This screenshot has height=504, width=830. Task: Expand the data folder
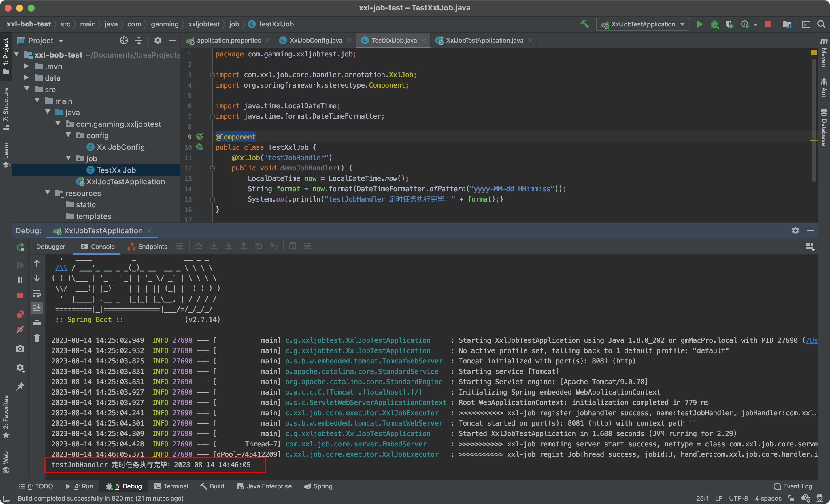tap(26, 77)
